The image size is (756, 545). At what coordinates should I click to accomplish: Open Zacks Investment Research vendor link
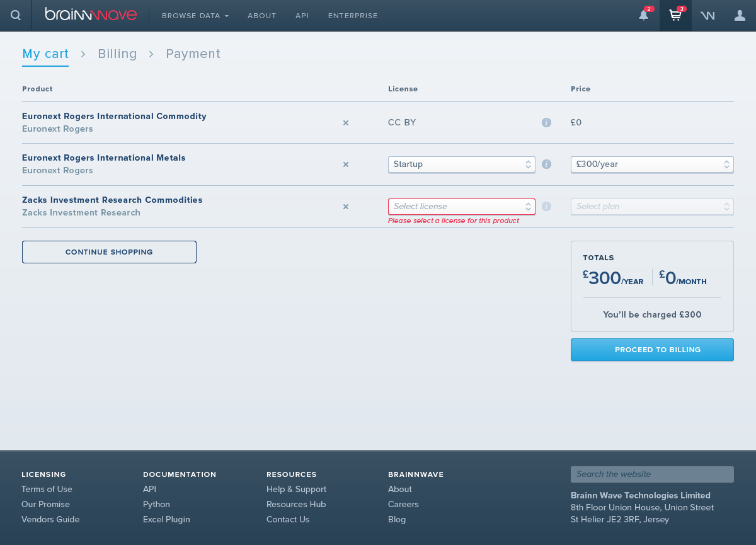[x=81, y=213]
